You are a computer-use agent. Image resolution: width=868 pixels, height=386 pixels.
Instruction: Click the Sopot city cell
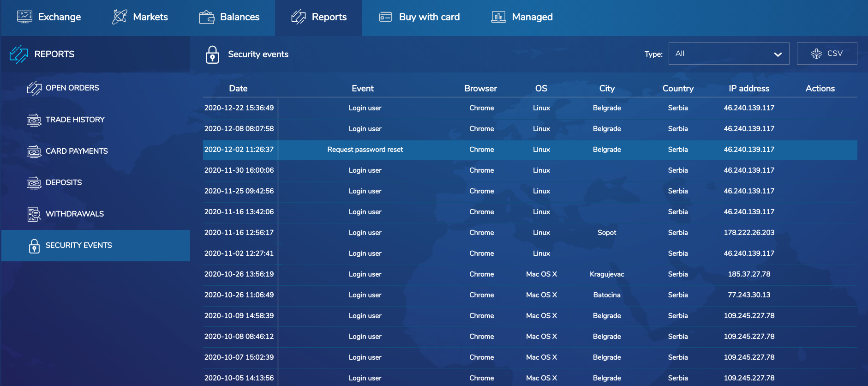pos(607,233)
